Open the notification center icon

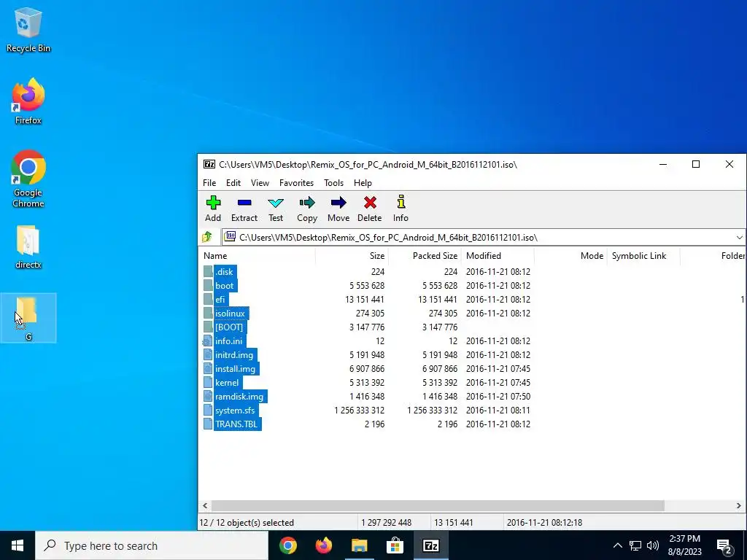(724, 545)
